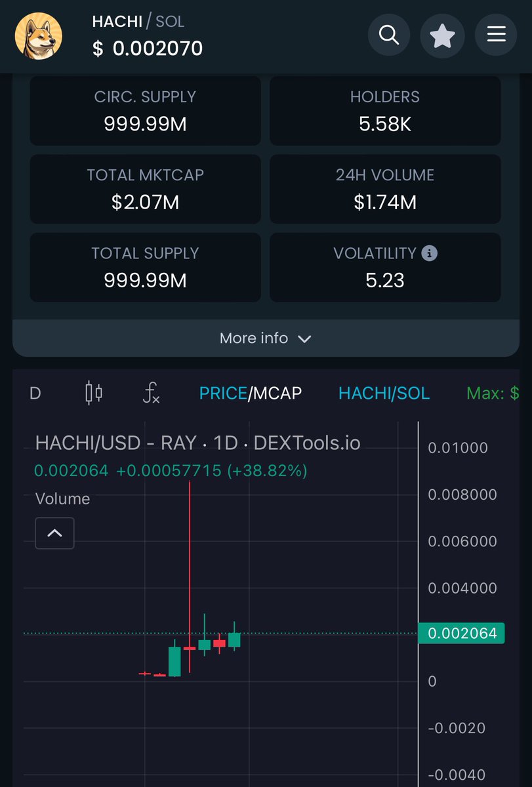The width and height of the screenshot is (532, 787).
Task: Click the volatility info icon
Action: tap(430, 253)
